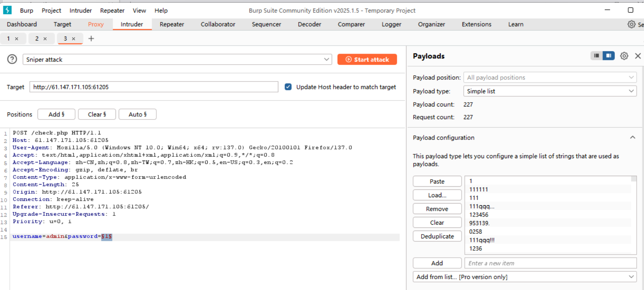644x290 pixels.
Task: Switch to the Learn tab
Action: (515, 24)
